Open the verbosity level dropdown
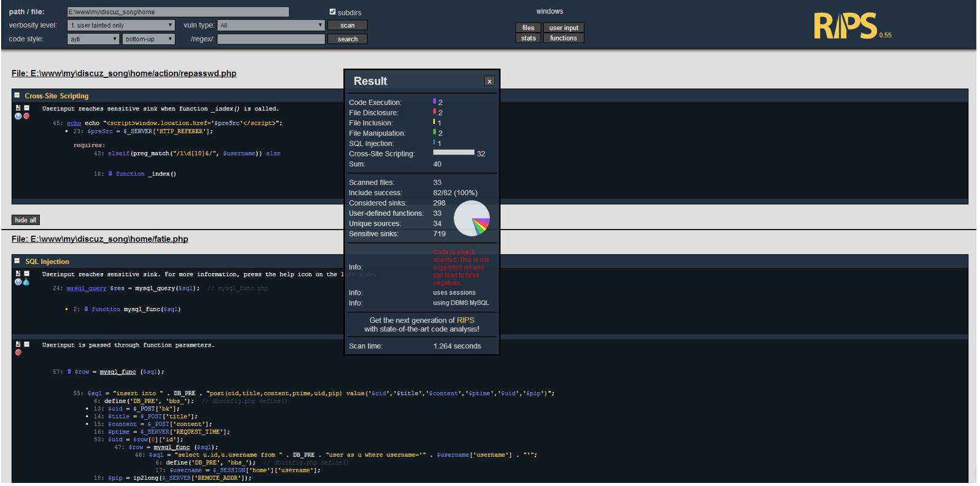 coord(121,25)
